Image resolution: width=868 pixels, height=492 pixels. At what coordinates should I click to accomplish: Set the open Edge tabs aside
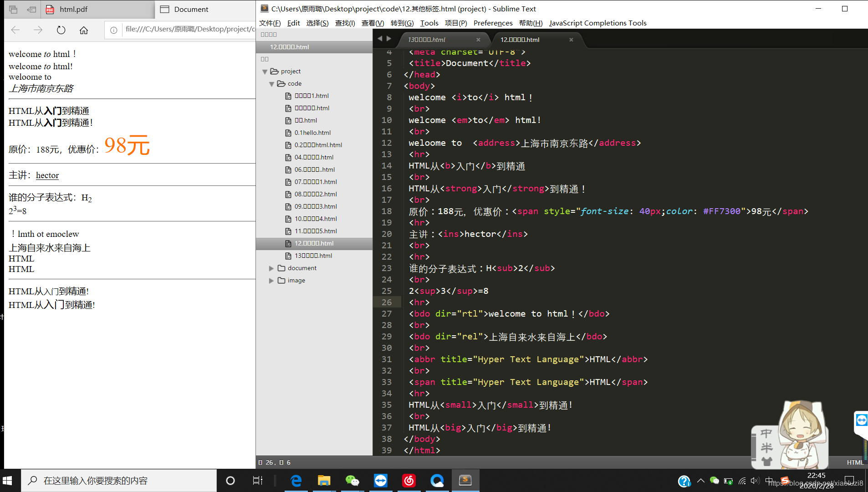31,9
